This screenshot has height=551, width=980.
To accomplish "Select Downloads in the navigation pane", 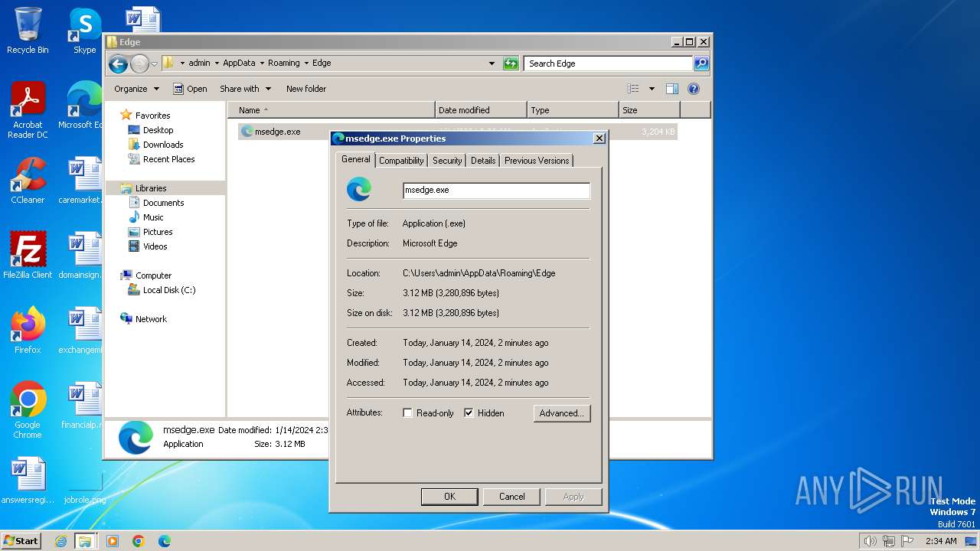I will (x=163, y=145).
